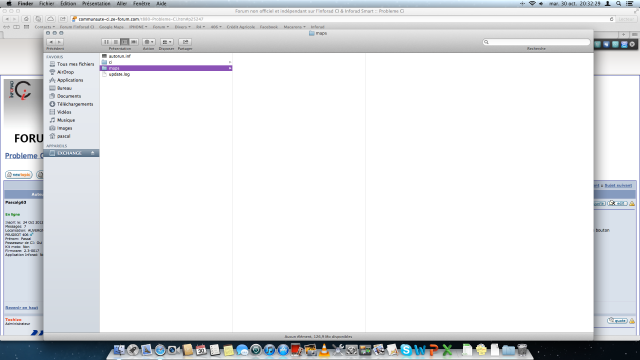Click the Partager share icon
This screenshot has width=640, height=360.
pyautogui.click(x=185, y=42)
